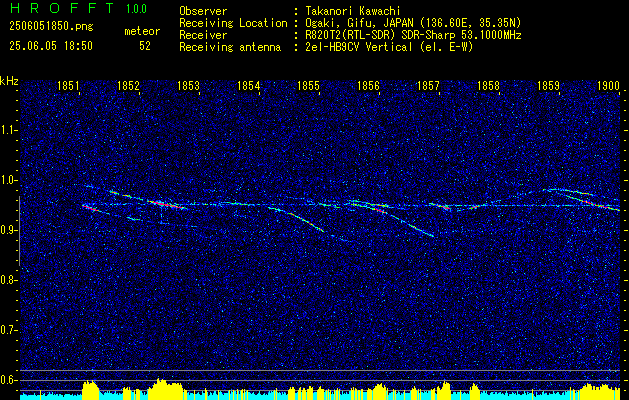
Task: Click the descending echo trail ending near 1855
Action: click(x=296, y=218)
